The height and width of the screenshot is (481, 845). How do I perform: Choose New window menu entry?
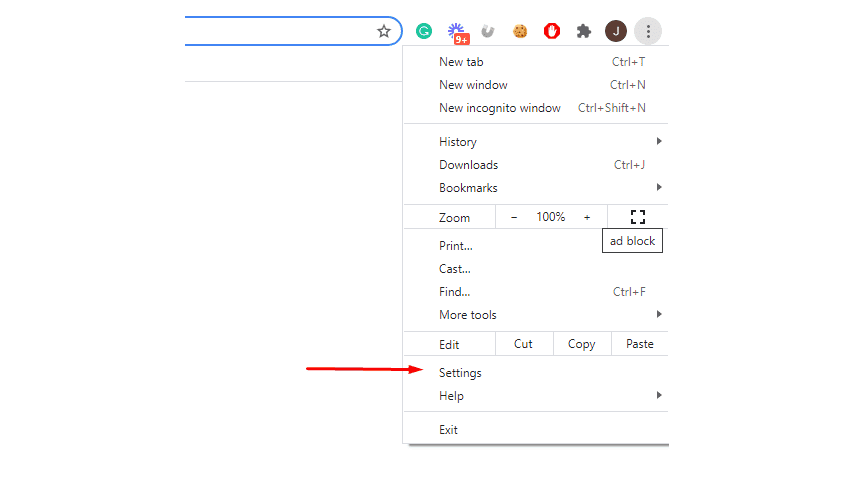[x=536, y=85]
